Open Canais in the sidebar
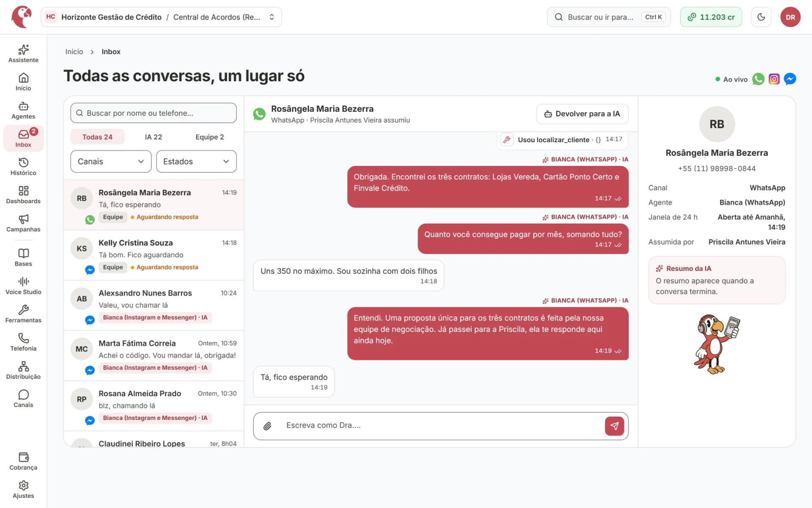 click(23, 399)
